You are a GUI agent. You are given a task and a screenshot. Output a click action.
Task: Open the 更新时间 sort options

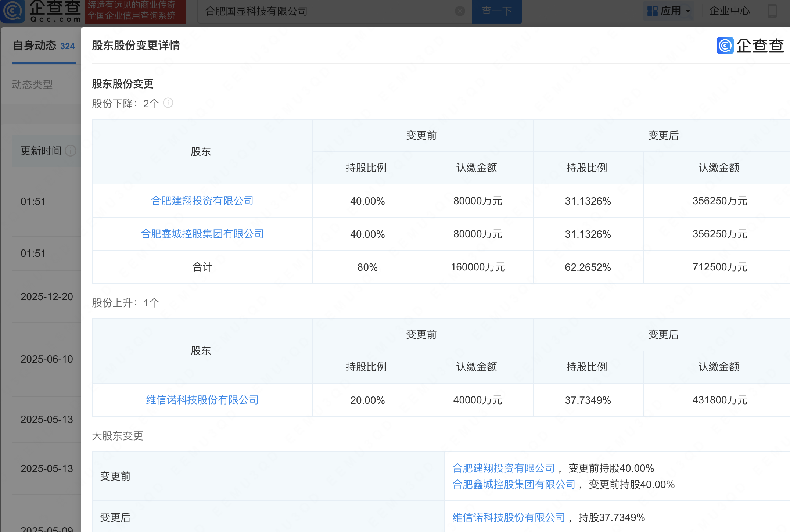(x=41, y=151)
